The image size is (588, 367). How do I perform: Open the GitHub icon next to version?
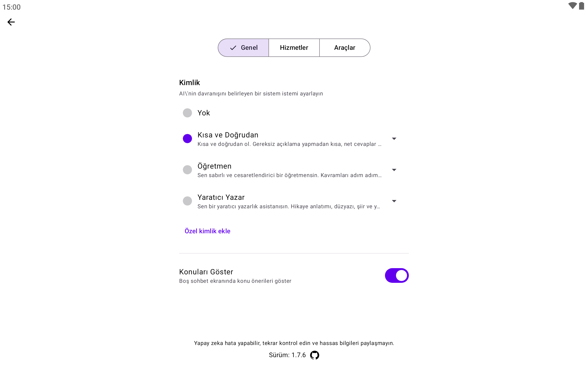(x=314, y=355)
